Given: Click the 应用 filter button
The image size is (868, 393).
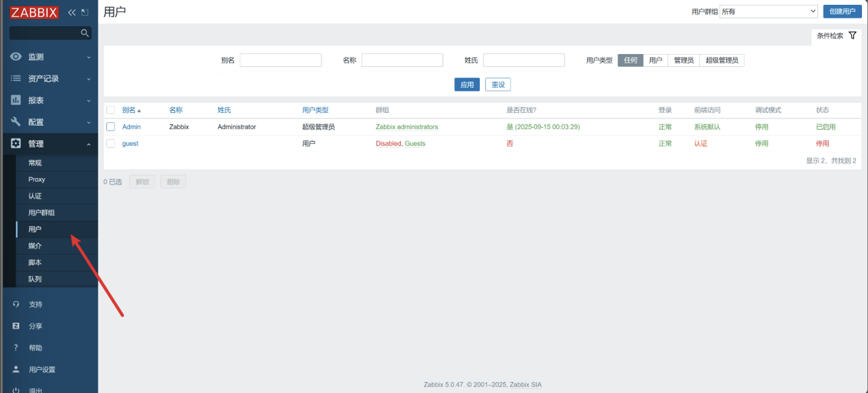Looking at the screenshot, I should [x=467, y=85].
